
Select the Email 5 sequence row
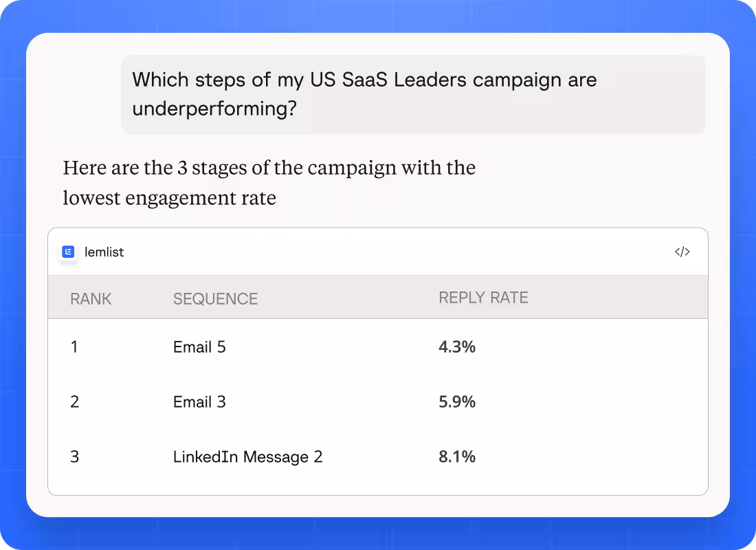coord(378,347)
